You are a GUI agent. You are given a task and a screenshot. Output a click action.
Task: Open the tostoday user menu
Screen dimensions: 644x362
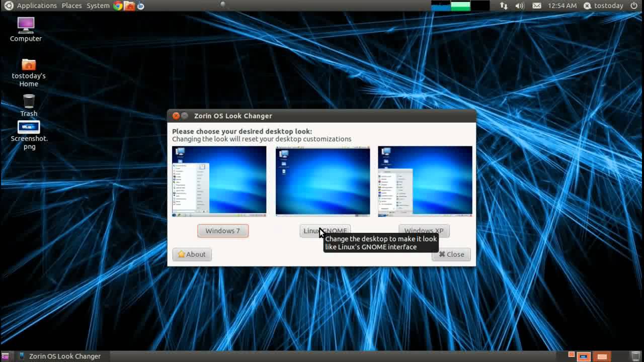click(603, 6)
